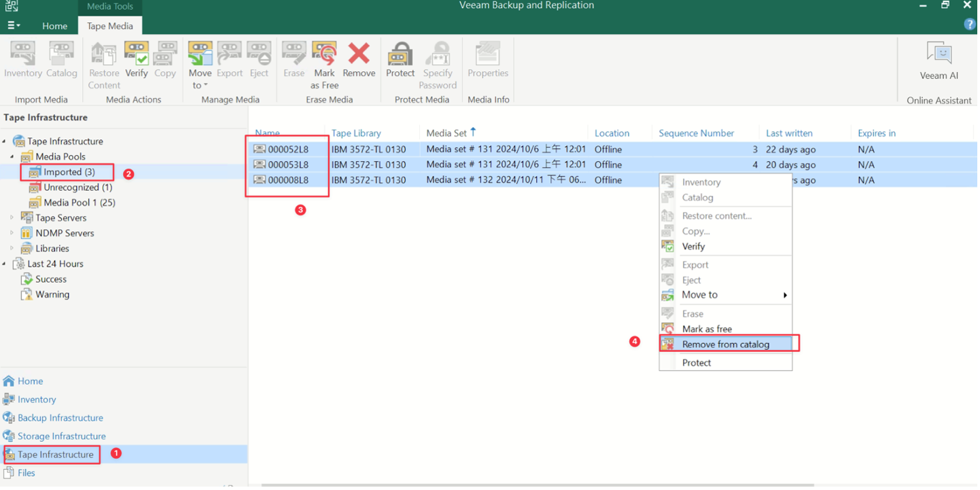Click the Copy ribbon icon
The width and height of the screenshot is (980, 490).
[165, 60]
